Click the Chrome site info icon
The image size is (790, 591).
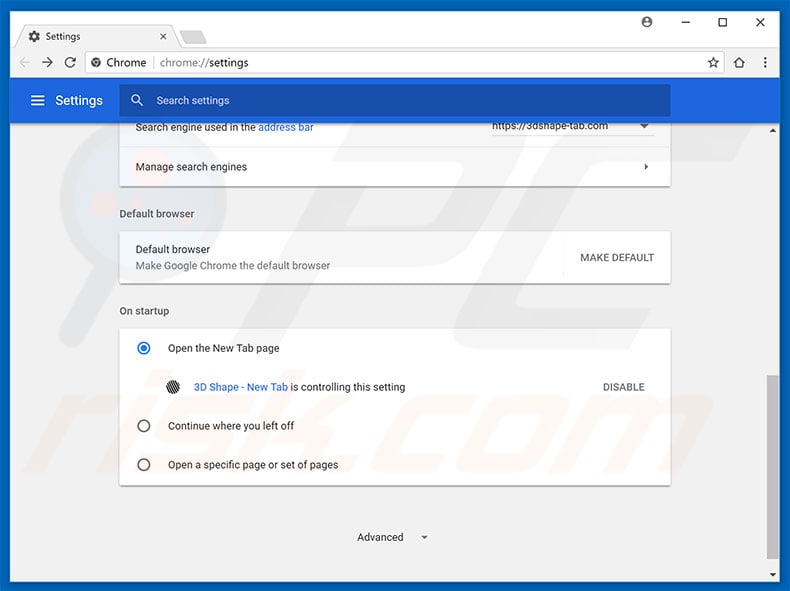click(x=96, y=62)
